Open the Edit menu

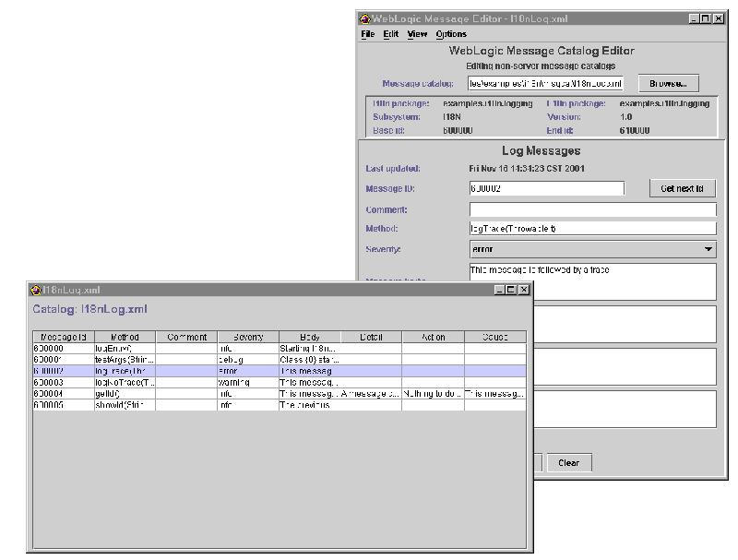pyautogui.click(x=390, y=34)
